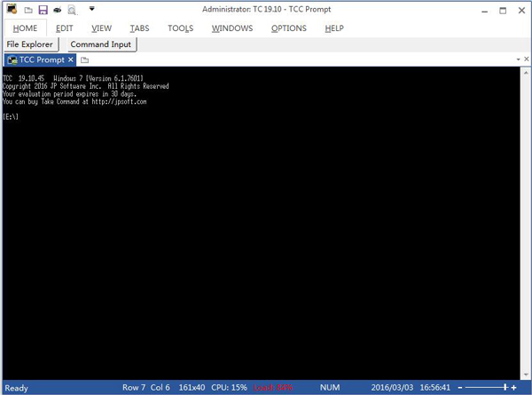Open the TOOLS ribbon tab
532x395 pixels.
point(180,28)
